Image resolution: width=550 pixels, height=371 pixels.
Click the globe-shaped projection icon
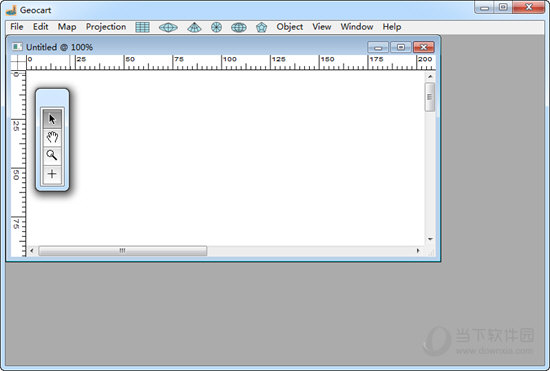(x=239, y=27)
